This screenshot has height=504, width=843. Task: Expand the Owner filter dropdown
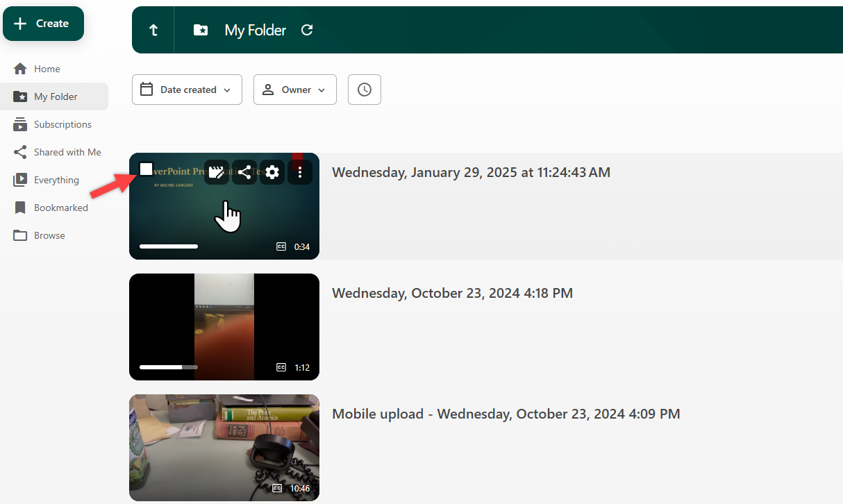pyautogui.click(x=294, y=90)
